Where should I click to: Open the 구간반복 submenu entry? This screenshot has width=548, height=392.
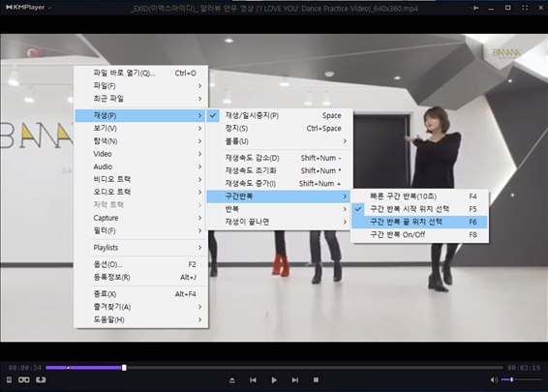point(279,196)
